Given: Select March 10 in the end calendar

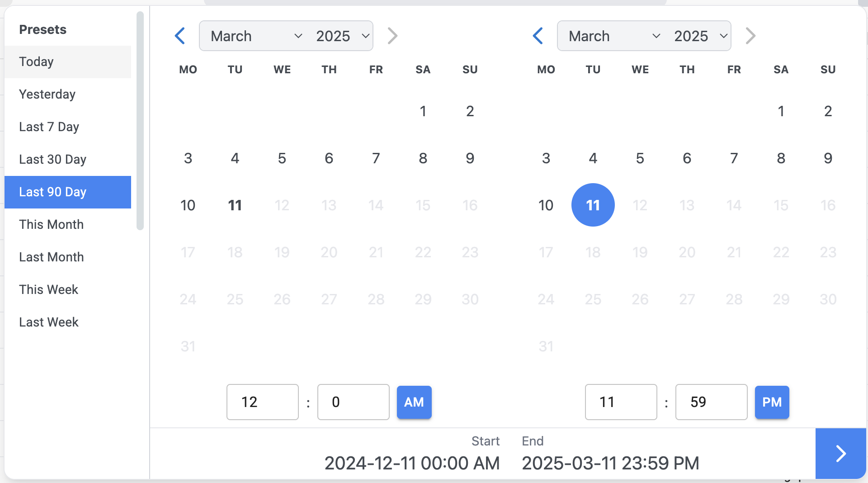Looking at the screenshot, I should point(546,205).
